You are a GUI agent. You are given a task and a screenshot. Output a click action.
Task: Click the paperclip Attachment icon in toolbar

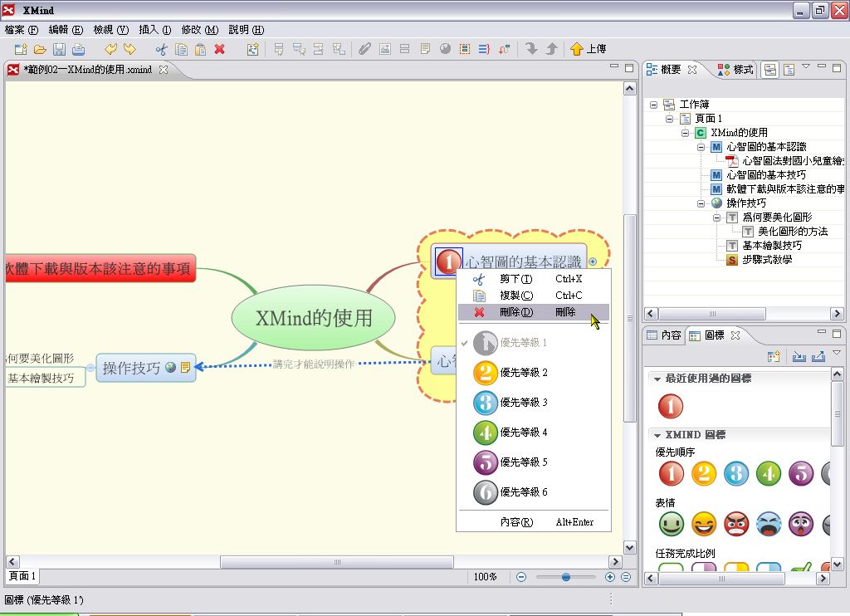point(364,49)
